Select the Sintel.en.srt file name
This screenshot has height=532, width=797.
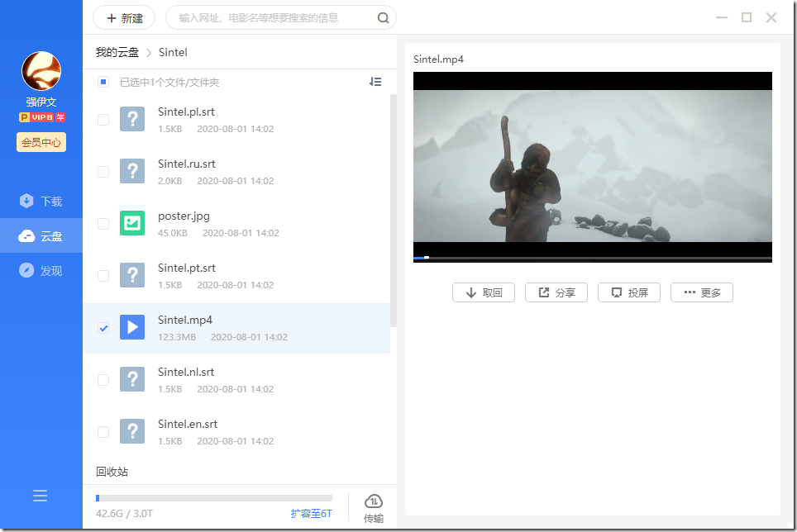[188, 425]
